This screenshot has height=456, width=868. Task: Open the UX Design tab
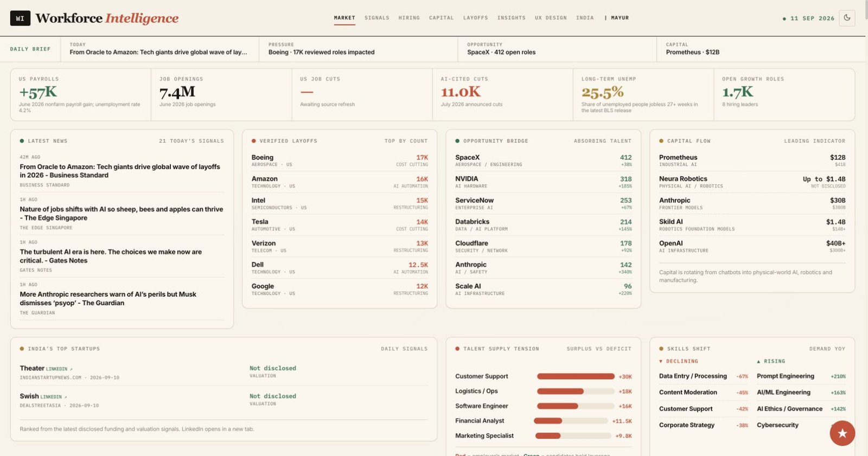tap(551, 18)
